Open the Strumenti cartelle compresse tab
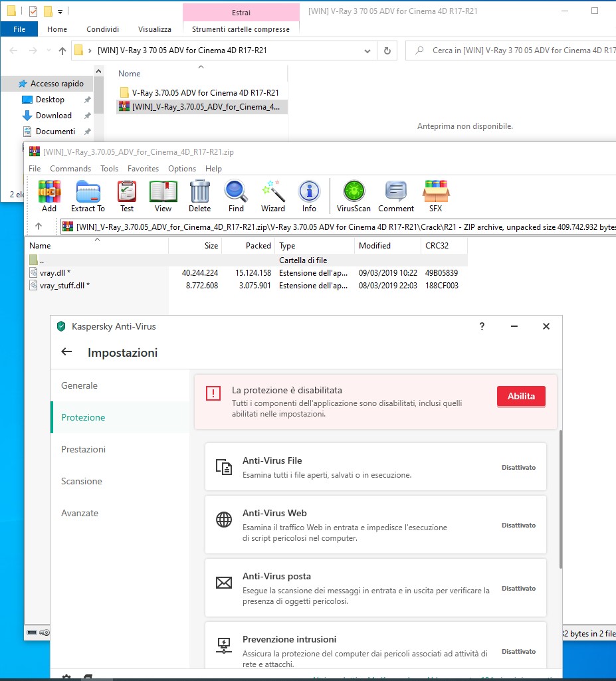The height and width of the screenshot is (681, 616). 241,29
